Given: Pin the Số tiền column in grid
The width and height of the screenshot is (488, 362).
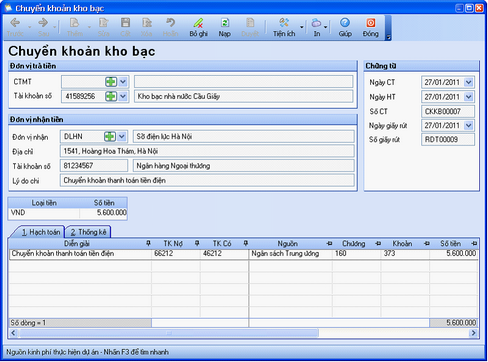Looking at the screenshot, I should (x=474, y=244).
